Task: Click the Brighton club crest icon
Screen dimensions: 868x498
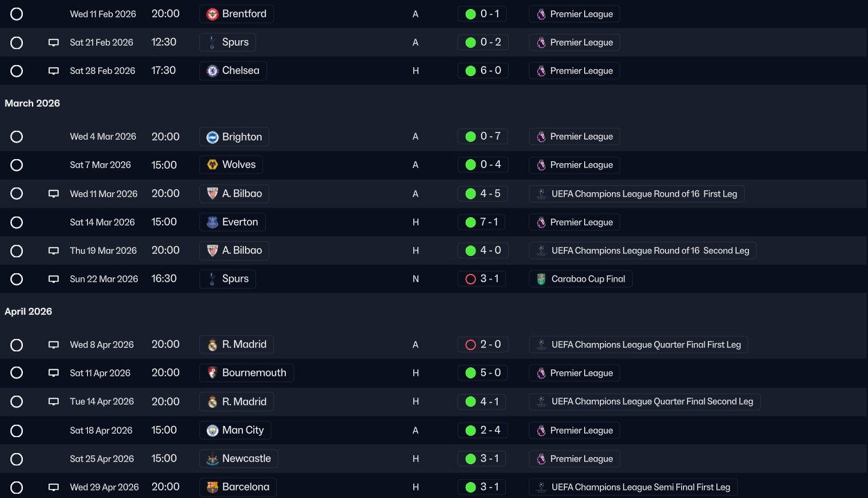Action: [x=213, y=137]
